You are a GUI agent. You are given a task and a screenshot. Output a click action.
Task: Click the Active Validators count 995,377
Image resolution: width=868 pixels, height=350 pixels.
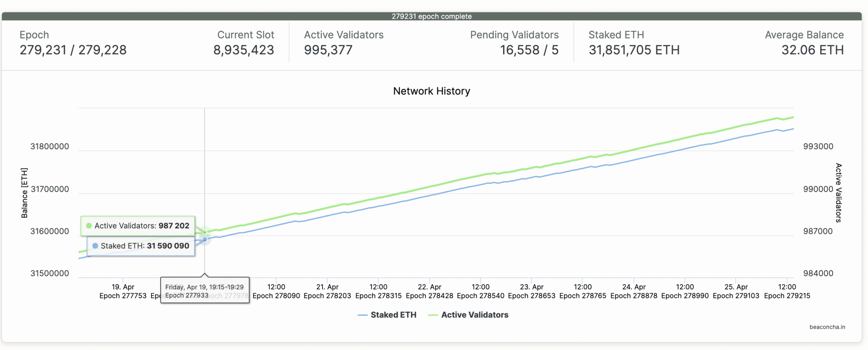[328, 50]
